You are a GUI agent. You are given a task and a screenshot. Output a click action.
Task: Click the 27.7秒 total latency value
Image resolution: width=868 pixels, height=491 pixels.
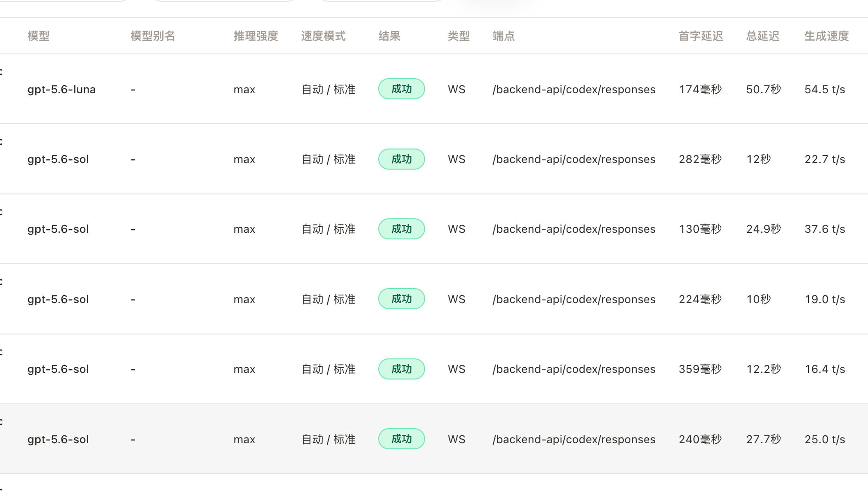click(764, 439)
